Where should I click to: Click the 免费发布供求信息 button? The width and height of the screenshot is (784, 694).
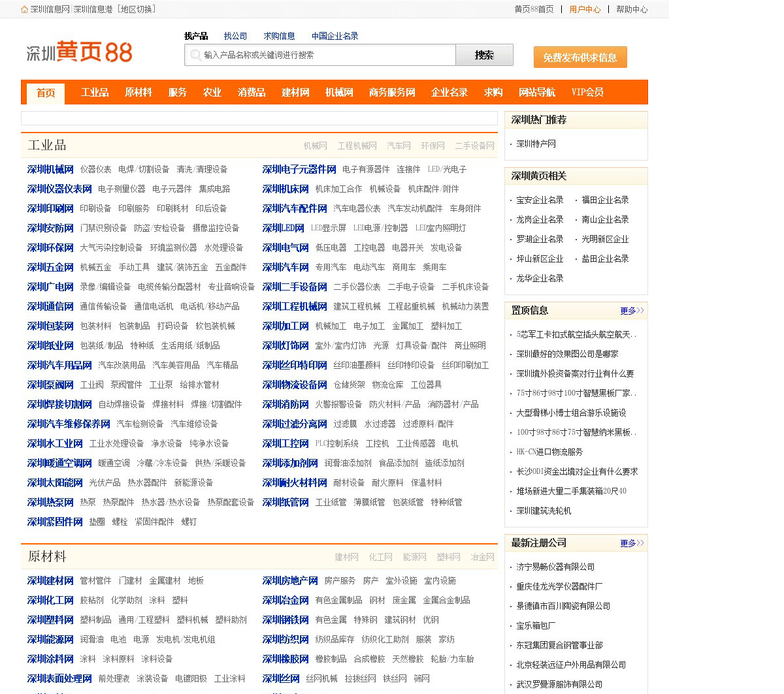pyautogui.click(x=580, y=57)
